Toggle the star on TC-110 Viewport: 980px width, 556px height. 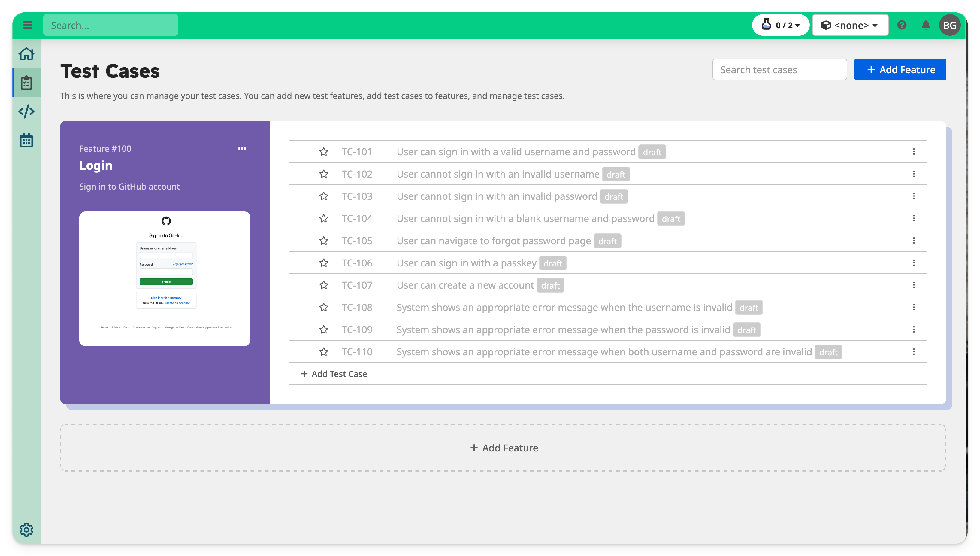(x=324, y=351)
